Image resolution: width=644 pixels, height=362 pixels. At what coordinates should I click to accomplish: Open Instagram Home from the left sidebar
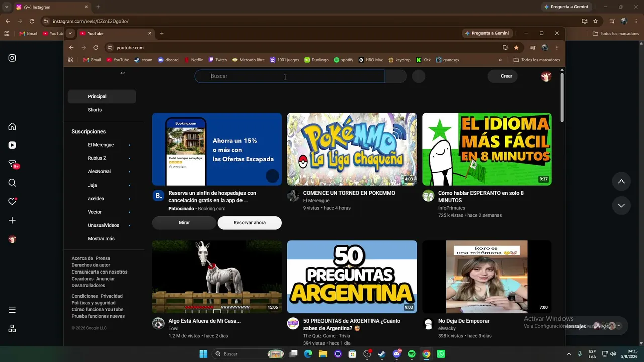[x=12, y=127]
